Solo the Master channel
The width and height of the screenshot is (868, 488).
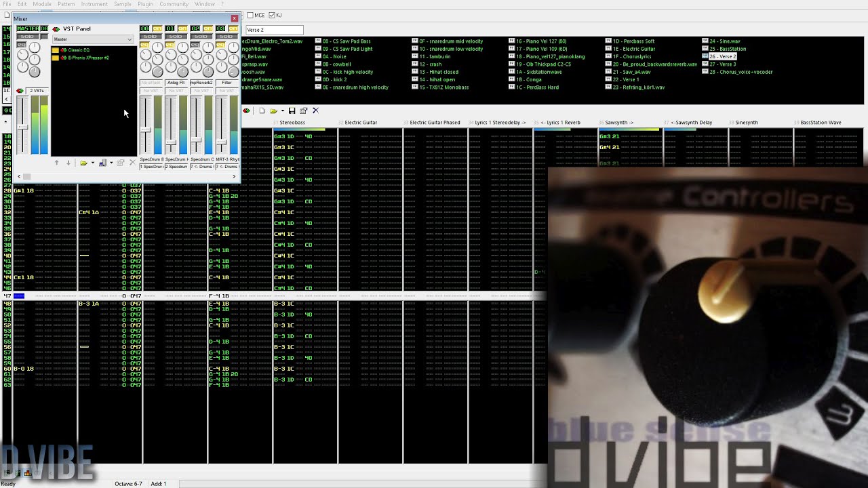(x=28, y=37)
